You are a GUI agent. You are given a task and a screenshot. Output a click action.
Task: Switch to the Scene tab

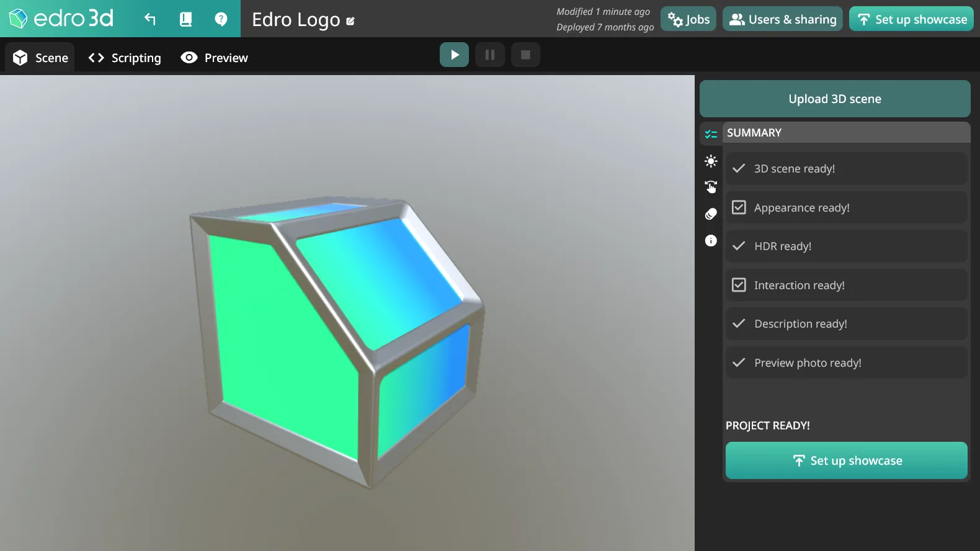(x=40, y=58)
